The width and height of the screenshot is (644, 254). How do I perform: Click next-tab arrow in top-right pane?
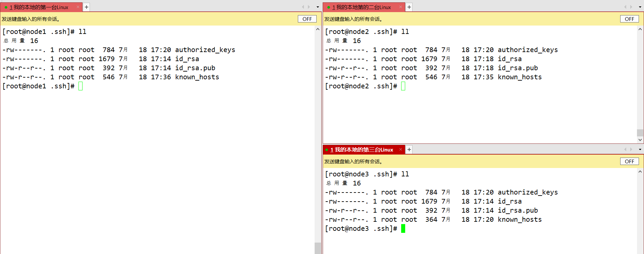(631, 7)
